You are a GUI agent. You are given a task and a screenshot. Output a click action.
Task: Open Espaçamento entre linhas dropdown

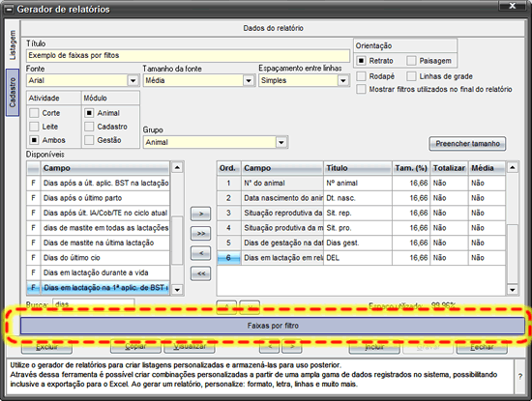coord(343,80)
